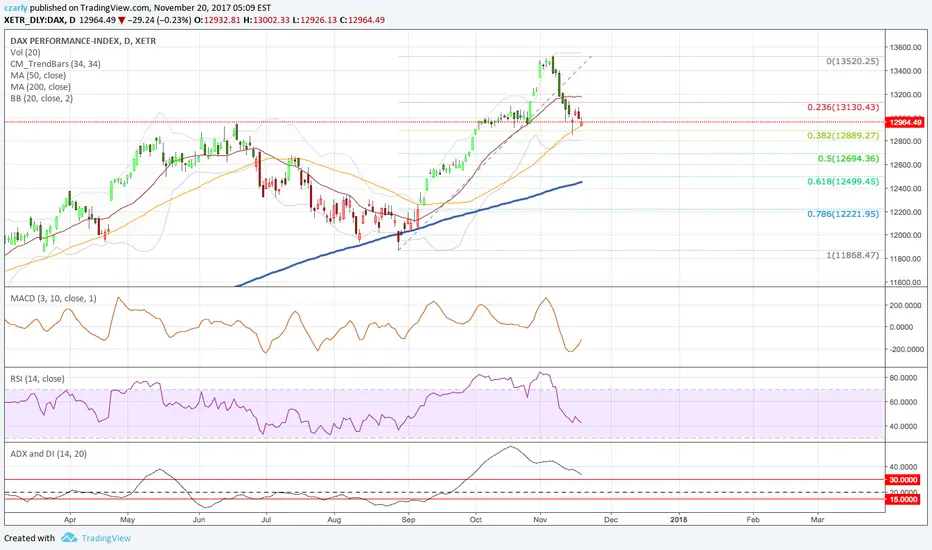Screen dimensions: 932x550
Task: Click the 0(13520.25) Fibonacci level label
Action: [852, 61]
